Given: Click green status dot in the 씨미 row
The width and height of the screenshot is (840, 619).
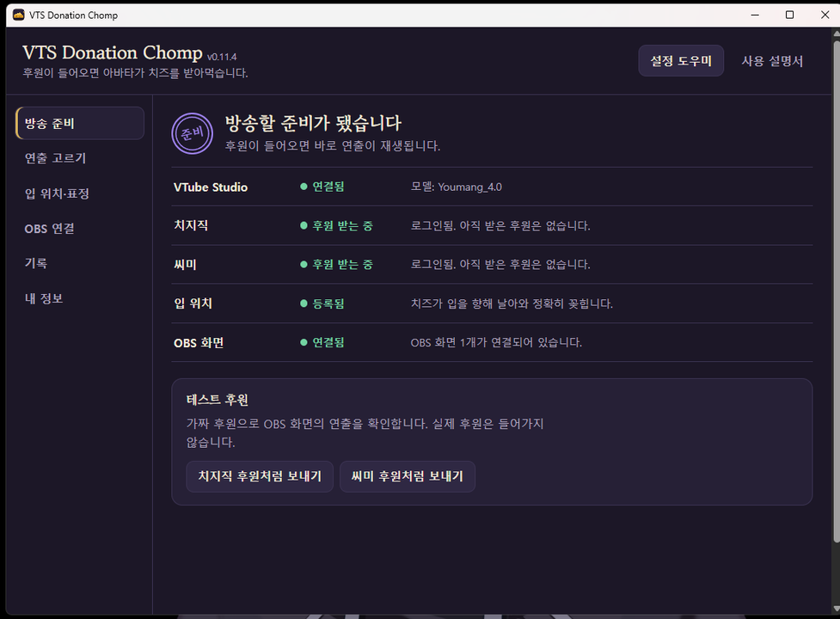Looking at the screenshot, I should click(304, 264).
